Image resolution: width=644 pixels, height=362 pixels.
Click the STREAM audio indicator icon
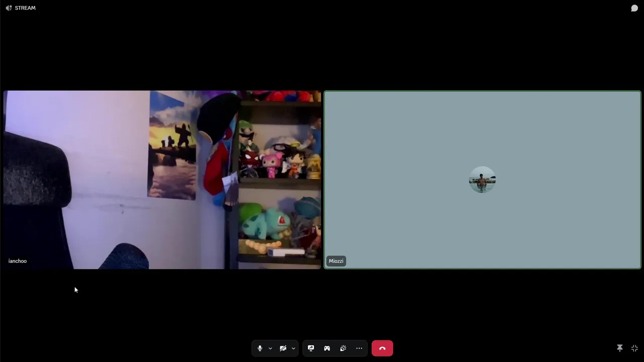point(9,8)
